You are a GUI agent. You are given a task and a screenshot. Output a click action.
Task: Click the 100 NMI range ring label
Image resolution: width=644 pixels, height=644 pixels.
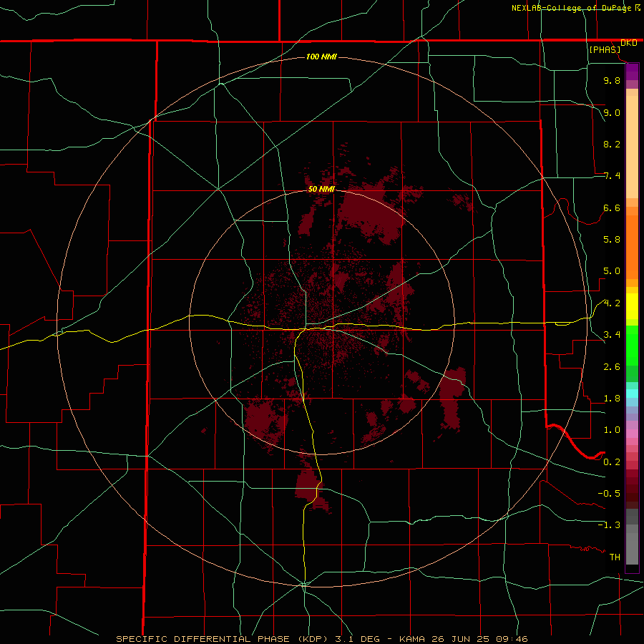pos(321,57)
